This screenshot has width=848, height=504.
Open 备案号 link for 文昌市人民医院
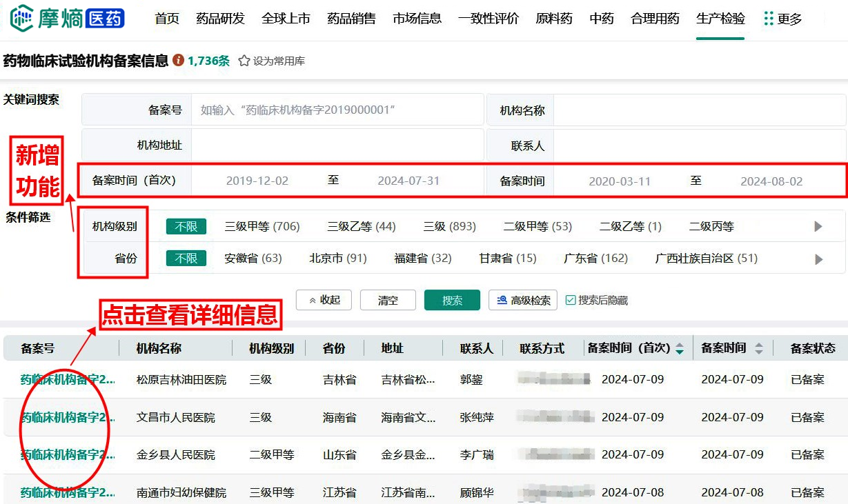68,417
